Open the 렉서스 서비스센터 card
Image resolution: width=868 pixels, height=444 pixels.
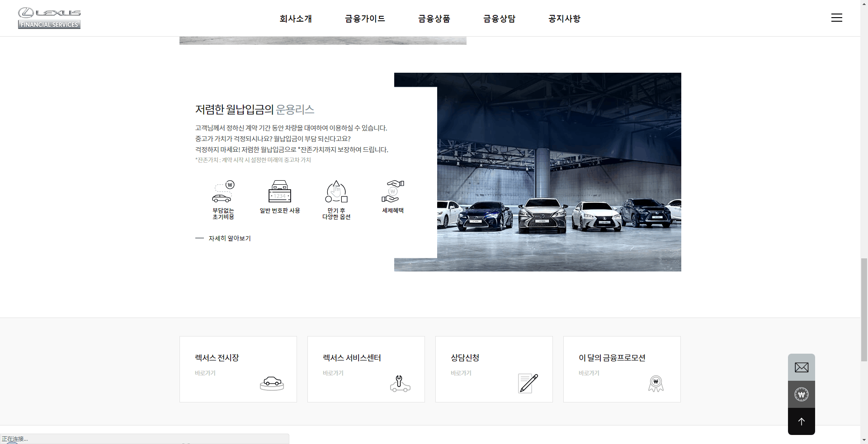366,369
